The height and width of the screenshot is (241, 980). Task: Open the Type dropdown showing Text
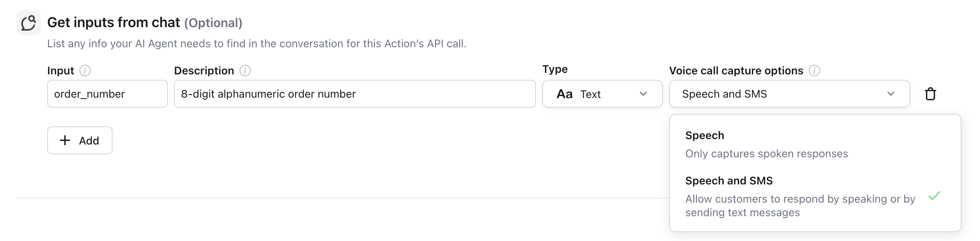tap(602, 94)
